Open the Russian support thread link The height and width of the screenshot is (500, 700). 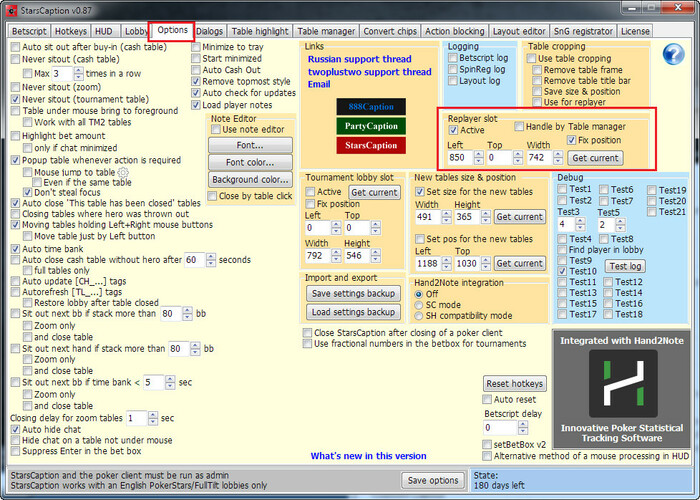(x=359, y=59)
